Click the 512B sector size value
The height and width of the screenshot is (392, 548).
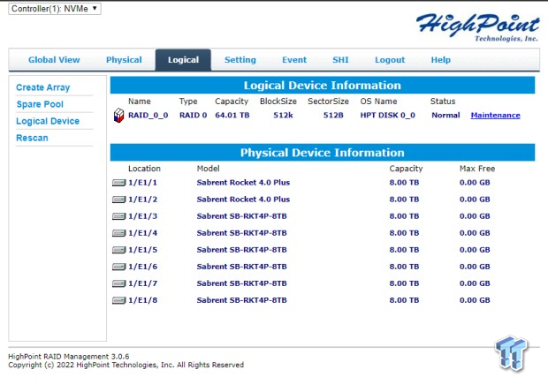(x=333, y=115)
